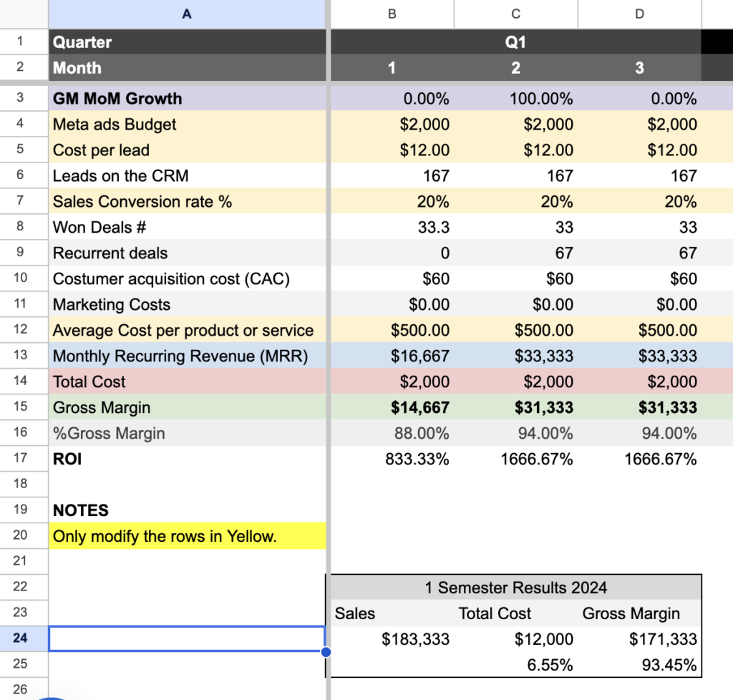Select row 20 header number

click(20, 535)
